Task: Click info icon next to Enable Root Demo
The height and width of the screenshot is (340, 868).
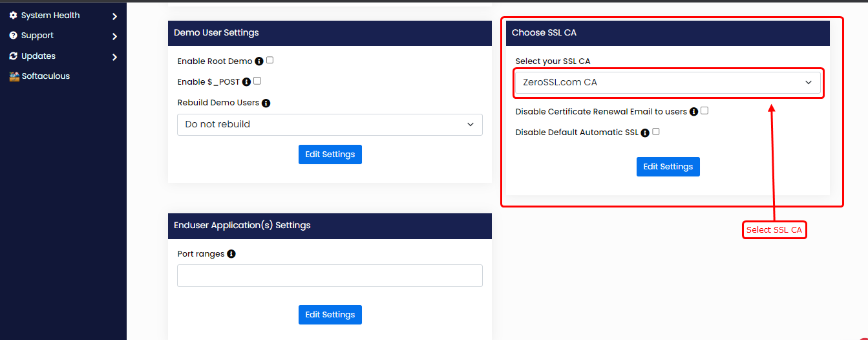Action: (x=259, y=61)
